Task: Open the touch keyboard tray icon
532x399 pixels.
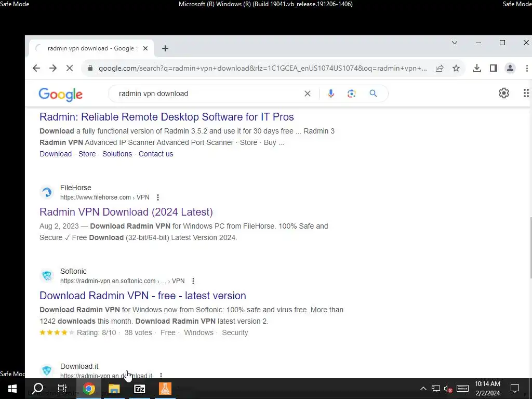Action: click(462, 389)
